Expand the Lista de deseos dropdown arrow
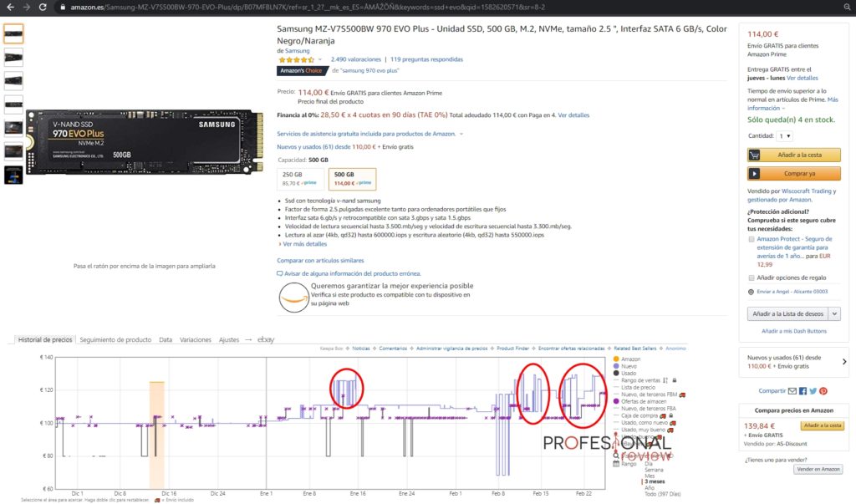Image resolution: width=856 pixels, height=504 pixels. click(x=834, y=314)
